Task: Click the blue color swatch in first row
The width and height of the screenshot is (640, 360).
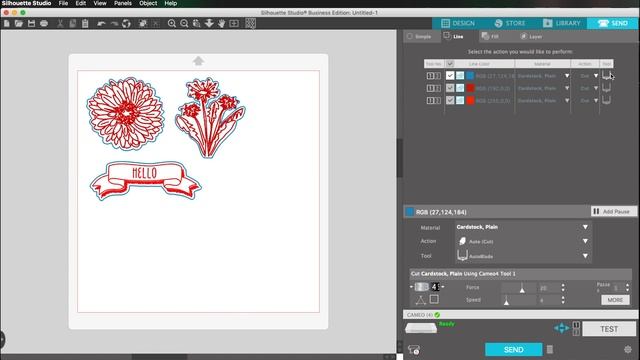Action: [470, 76]
